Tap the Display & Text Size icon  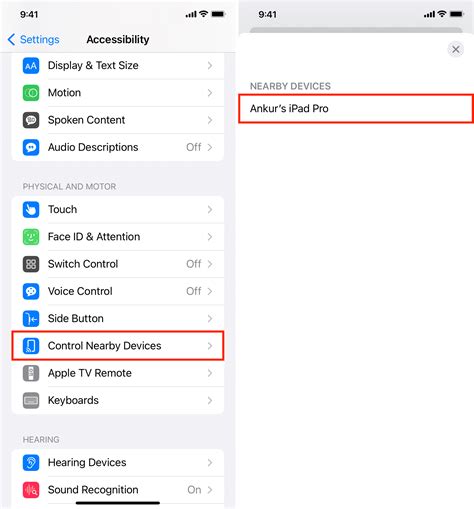pyautogui.click(x=31, y=66)
